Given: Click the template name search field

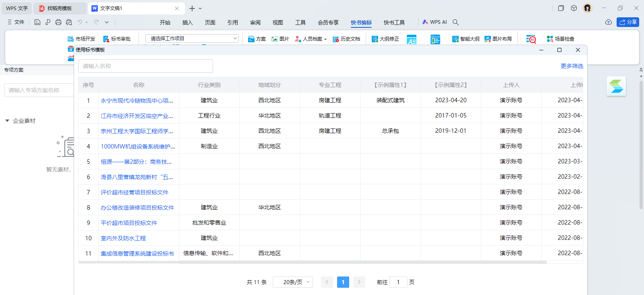Looking at the screenshot, I should 145,66.
